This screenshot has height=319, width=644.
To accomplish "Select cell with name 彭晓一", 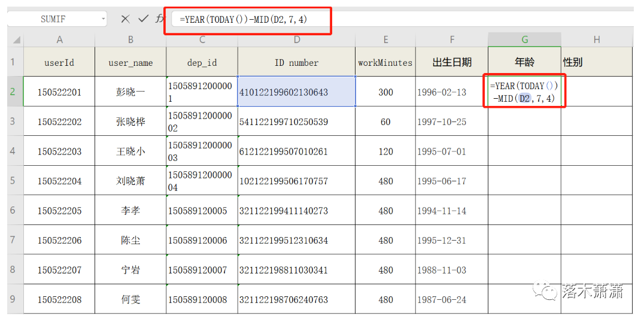I will [130, 92].
